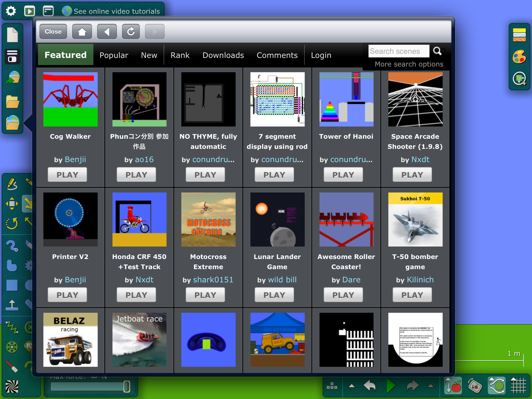532x399 pixels.
Task: Select the Brush tool
Action: (12, 246)
